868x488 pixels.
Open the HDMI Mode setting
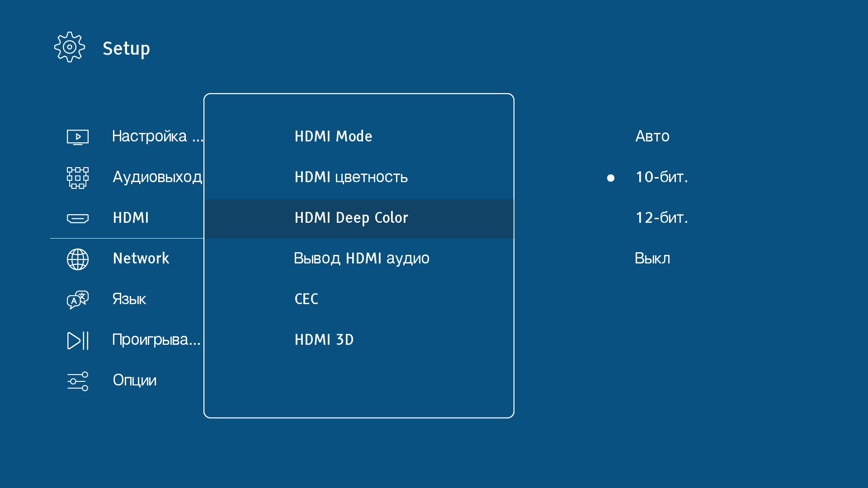click(333, 136)
